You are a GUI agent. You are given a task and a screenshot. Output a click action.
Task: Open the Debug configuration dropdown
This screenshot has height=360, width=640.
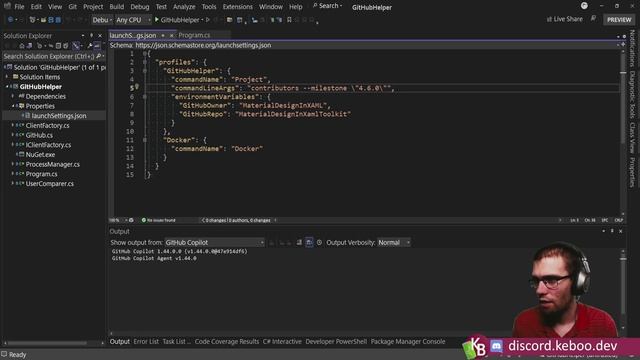tap(102, 20)
